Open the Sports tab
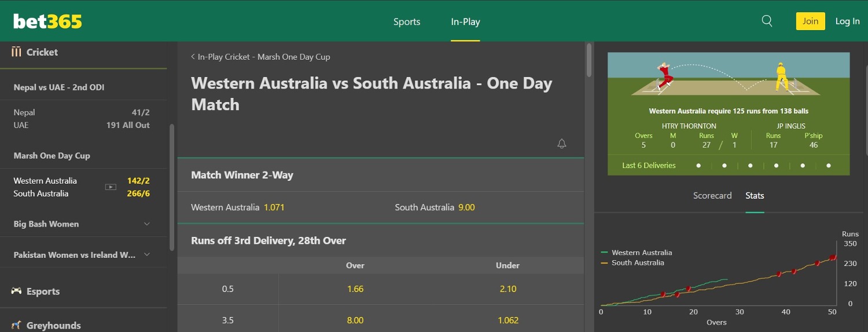 point(407,21)
